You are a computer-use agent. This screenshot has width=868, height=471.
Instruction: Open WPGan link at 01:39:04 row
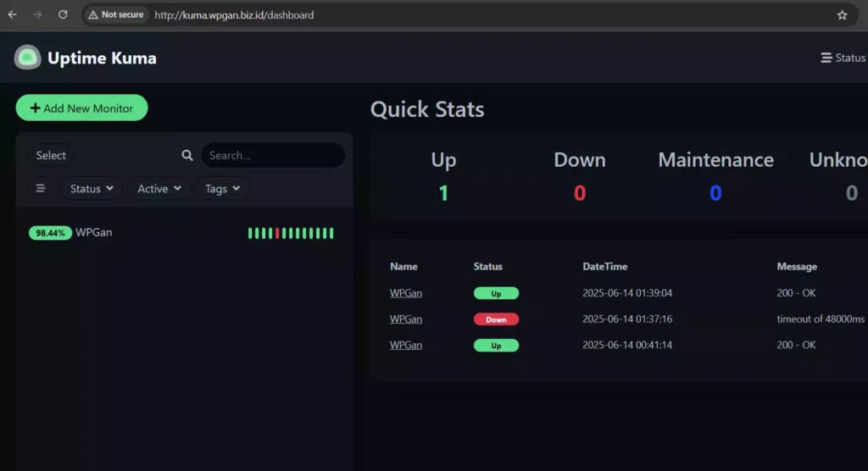click(x=406, y=293)
